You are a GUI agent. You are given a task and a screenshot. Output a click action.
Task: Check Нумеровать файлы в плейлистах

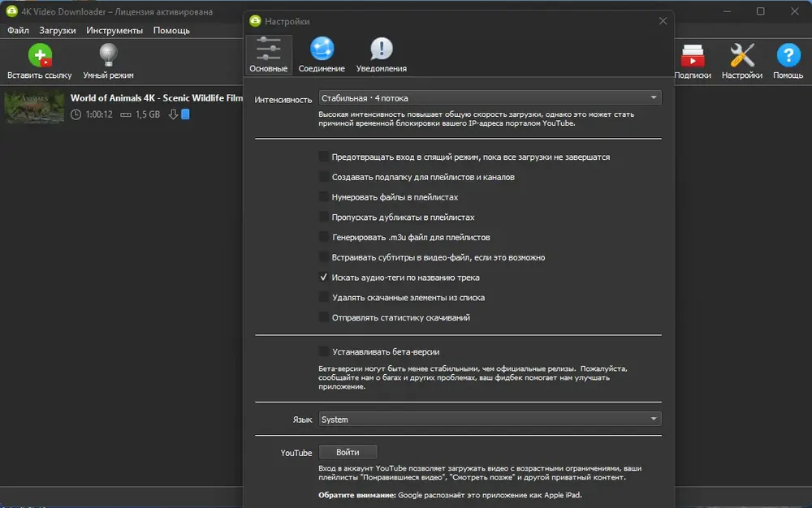(x=324, y=197)
